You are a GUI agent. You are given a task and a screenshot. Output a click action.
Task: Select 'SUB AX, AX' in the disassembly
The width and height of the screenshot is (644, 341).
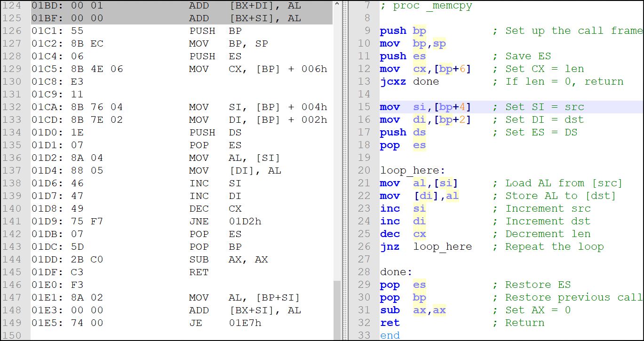pos(228,260)
